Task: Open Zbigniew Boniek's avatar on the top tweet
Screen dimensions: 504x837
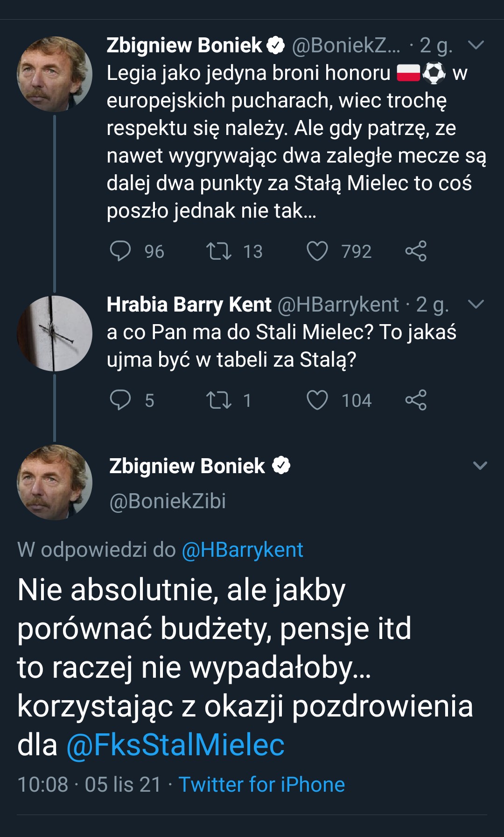Action: click(x=55, y=74)
